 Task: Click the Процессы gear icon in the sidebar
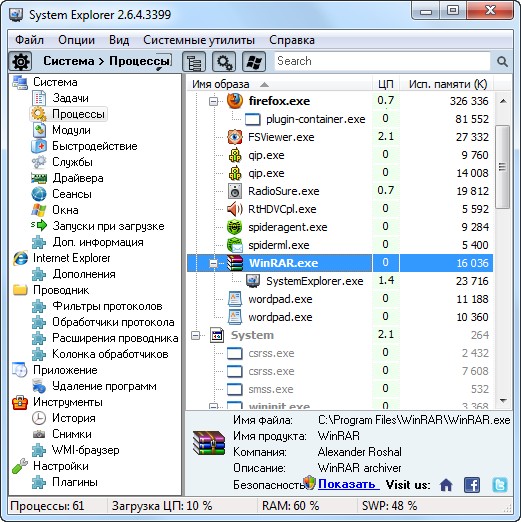click(39, 114)
